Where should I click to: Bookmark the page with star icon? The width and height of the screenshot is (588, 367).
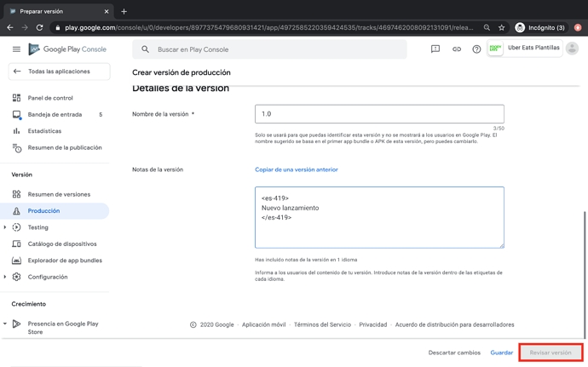501,27
